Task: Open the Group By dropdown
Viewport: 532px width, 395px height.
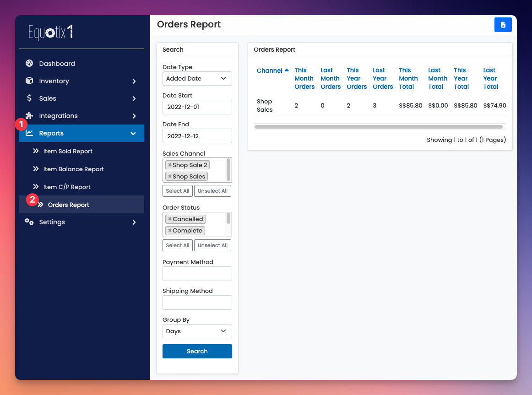Action: [x=197, y=331]
